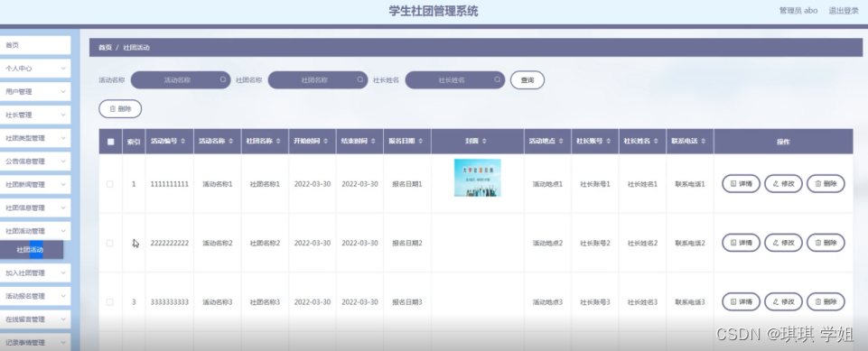
Task: Sort by 社长姓名 column arrows
Action: pos(656,142)
